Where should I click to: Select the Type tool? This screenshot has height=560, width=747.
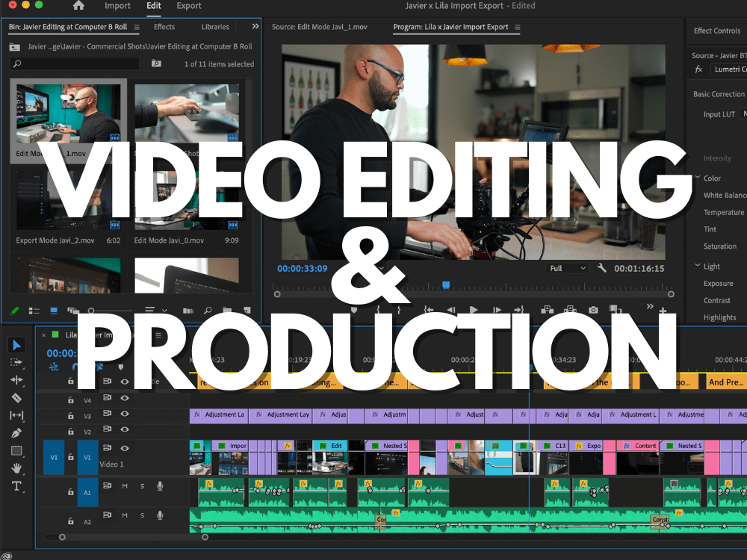point(16,486)
